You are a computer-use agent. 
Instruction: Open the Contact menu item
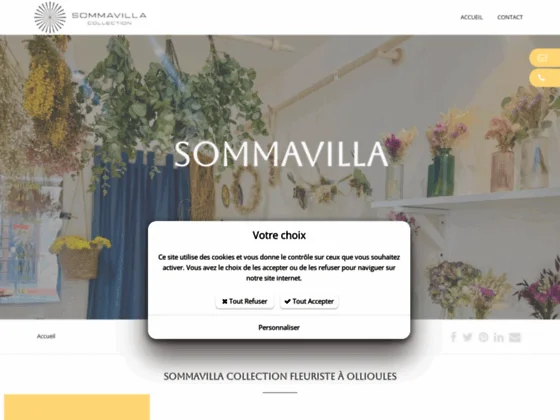510,17
